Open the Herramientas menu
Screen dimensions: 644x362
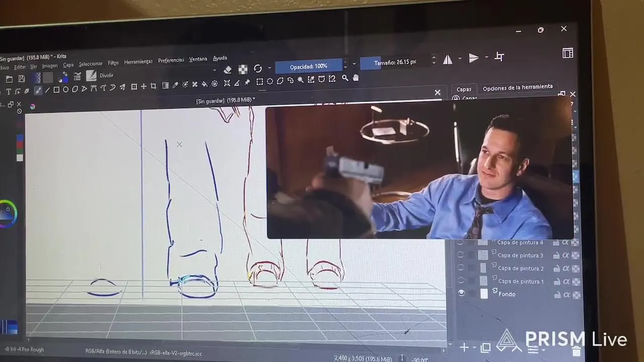point(138,62)
